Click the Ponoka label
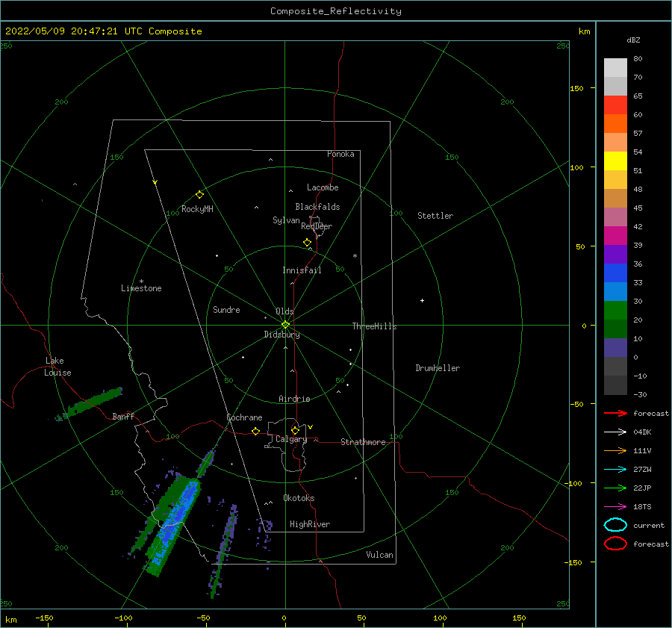Screen dimensions: 672x628 340,154
